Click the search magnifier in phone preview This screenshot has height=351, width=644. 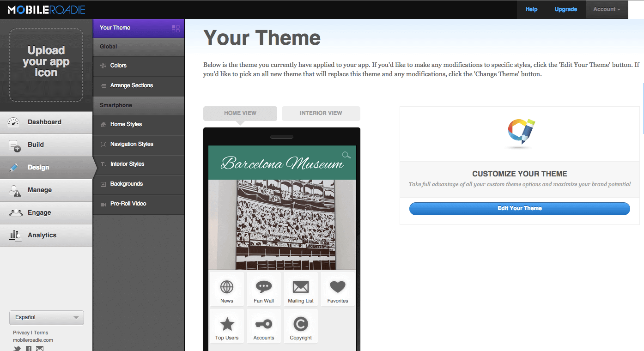tap(346, 155)
